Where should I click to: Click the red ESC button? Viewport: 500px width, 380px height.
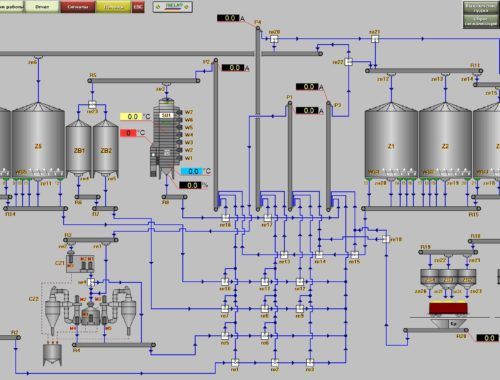(138, 7)
